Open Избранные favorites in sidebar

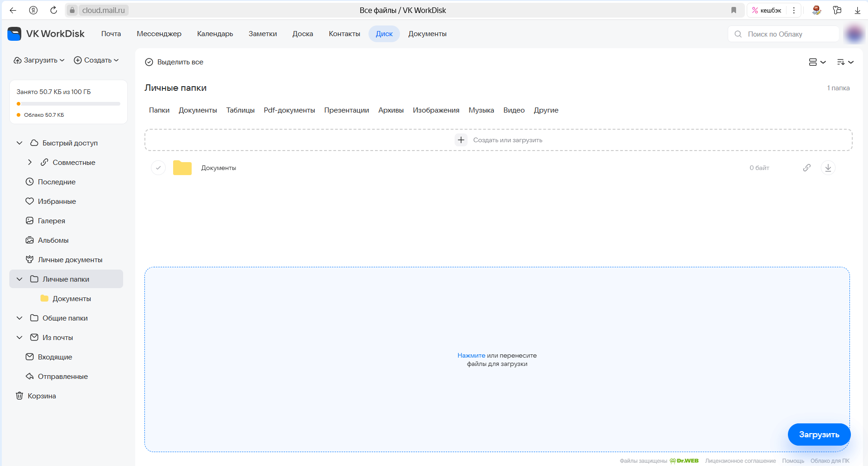[x=56, y=202]
